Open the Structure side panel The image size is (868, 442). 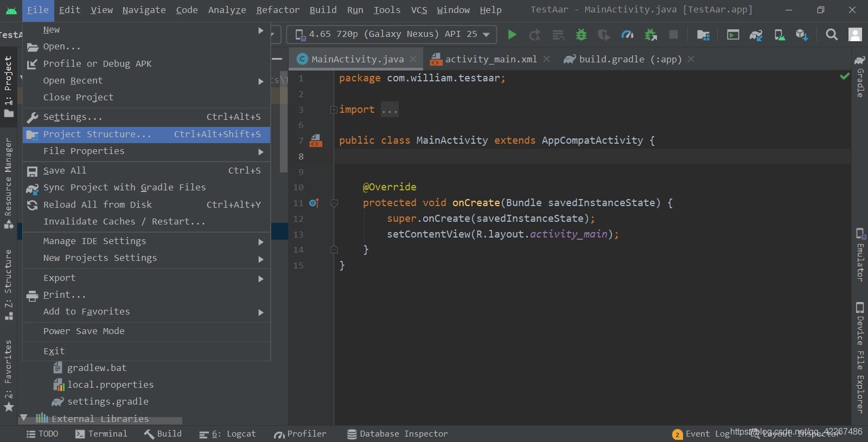(x=8, y=285)
